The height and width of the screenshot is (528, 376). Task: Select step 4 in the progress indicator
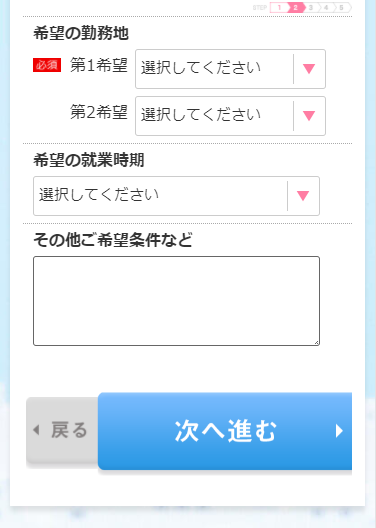click(x=326, y=7)
